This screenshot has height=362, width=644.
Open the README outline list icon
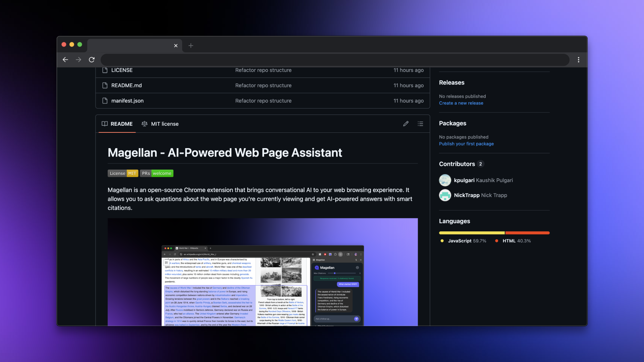pyautogui.click(x=420, y=124)
